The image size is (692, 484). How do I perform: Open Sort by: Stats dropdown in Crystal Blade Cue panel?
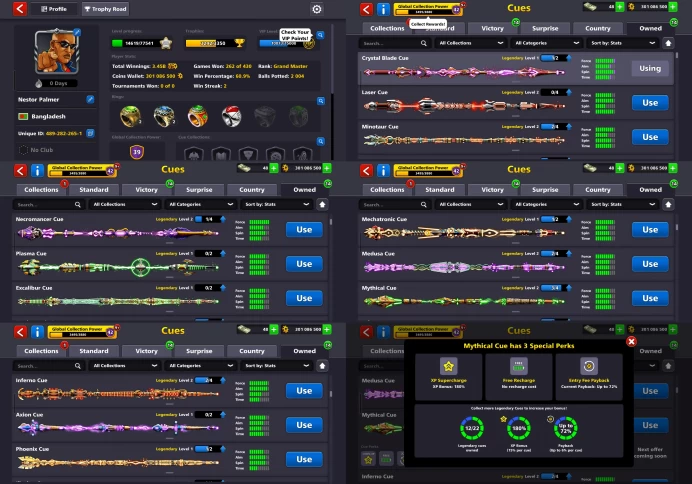coord(622,43)
